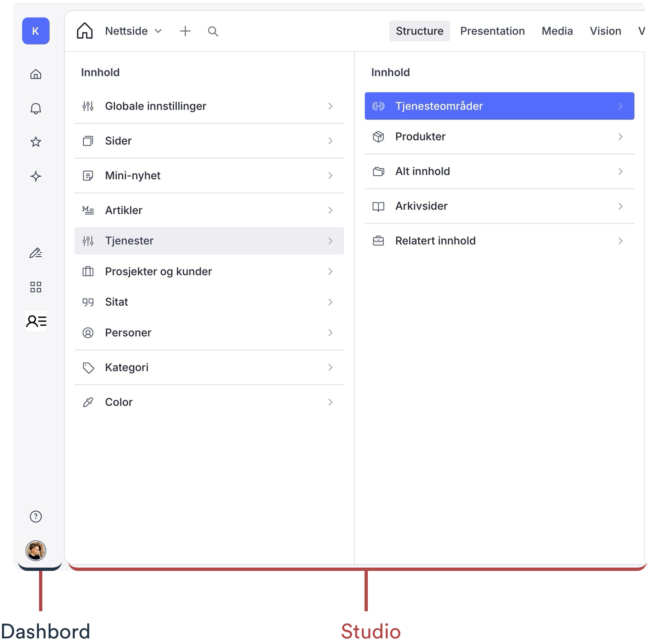Open the grid apps icon in the sidebar

point(36,287)
